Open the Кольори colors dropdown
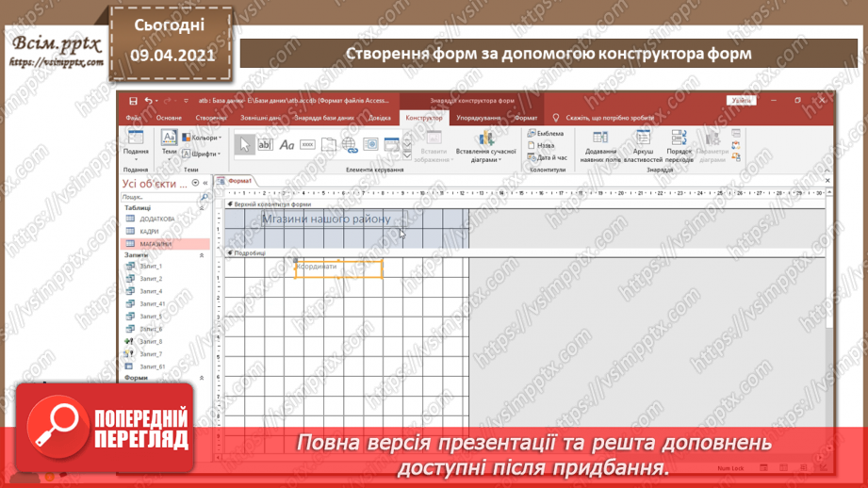Image resolution: width=868 pixels, height=488 pixels. tap(202, 138)
